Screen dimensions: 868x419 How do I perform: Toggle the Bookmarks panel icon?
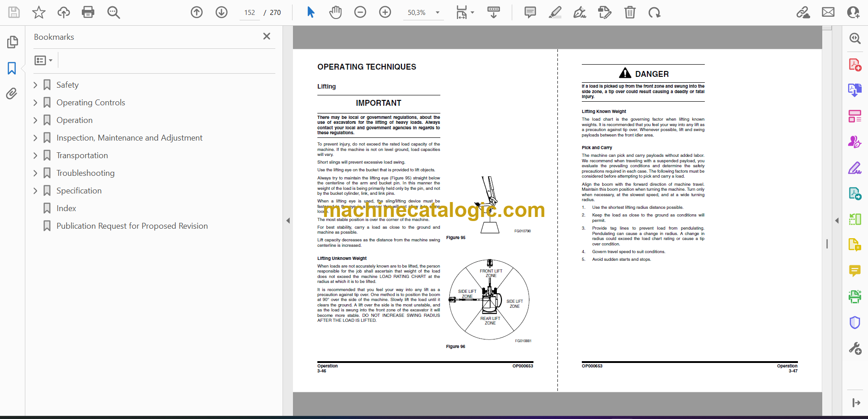(x=12, y=68)
